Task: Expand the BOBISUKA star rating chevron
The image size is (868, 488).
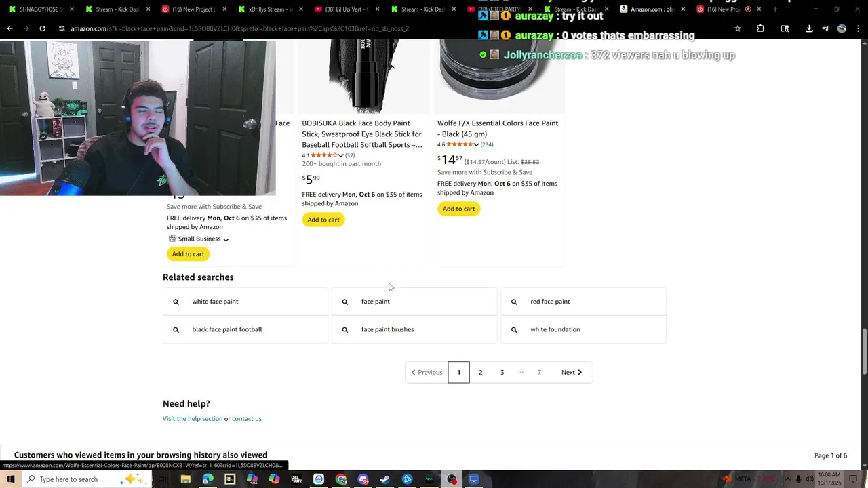Action: click(x=340, y=155)
